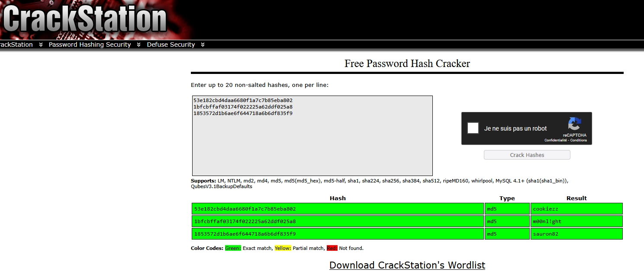Check the "Je ne suis pas un robot" box
This screenshot has width=644, height=275.
473,128
